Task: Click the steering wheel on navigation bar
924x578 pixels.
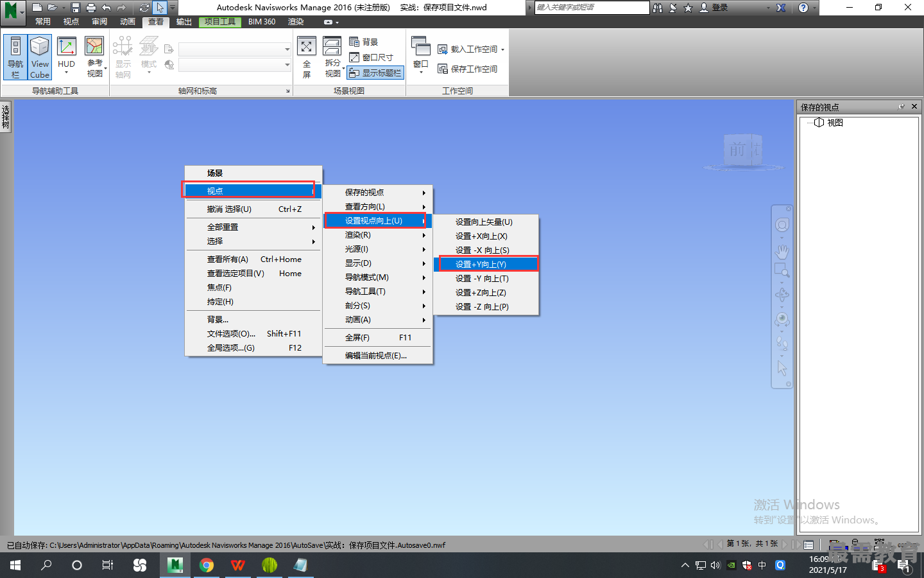Action: (782, 225)
